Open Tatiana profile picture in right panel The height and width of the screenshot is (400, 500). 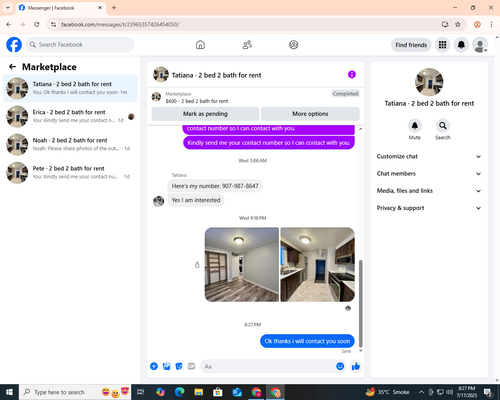click(x=429, y=82)
